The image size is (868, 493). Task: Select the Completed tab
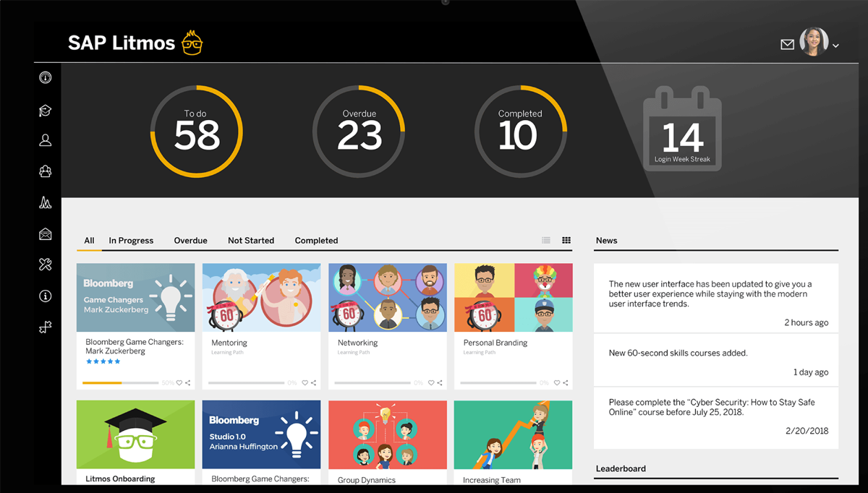(x=316, y=240)
